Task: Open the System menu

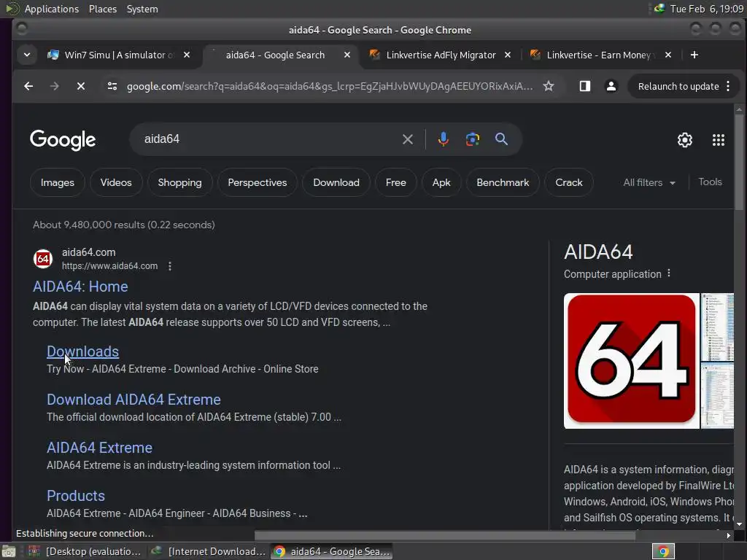Action: click(142, 9)
